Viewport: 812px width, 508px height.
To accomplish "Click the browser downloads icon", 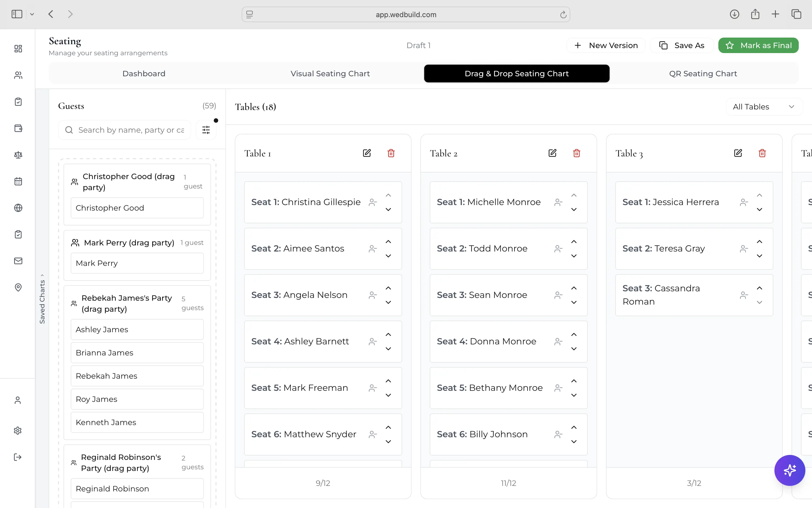I will pyautogui.click(x=734, y=14).
